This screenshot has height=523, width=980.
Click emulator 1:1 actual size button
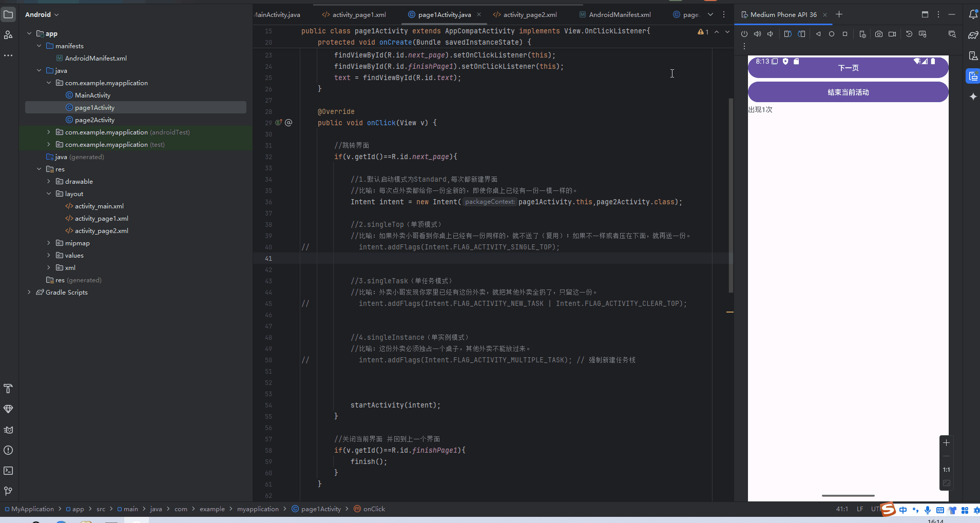(x=946, y=470)
